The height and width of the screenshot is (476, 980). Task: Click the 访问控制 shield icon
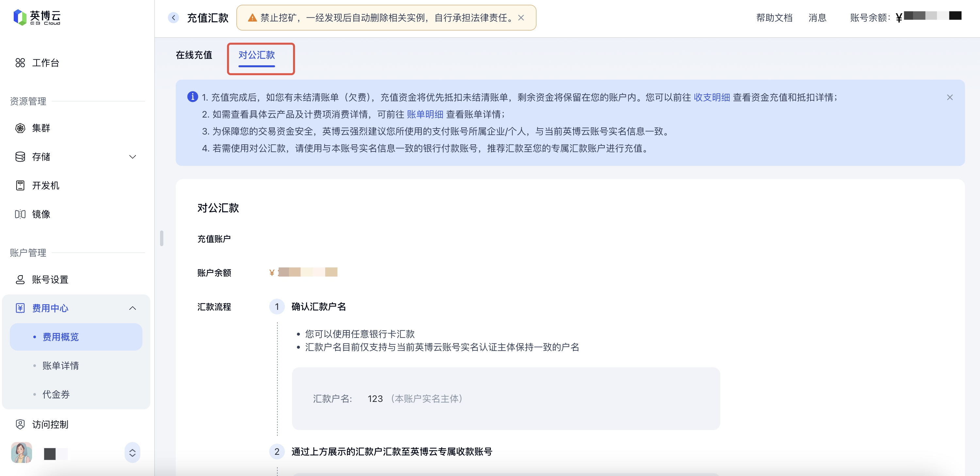coord(20,424)
